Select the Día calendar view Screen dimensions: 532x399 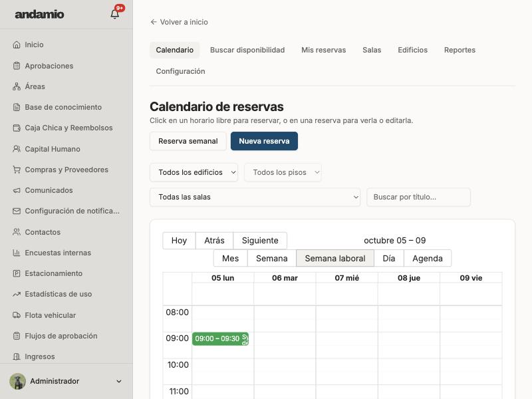click(x=389, y=259)
